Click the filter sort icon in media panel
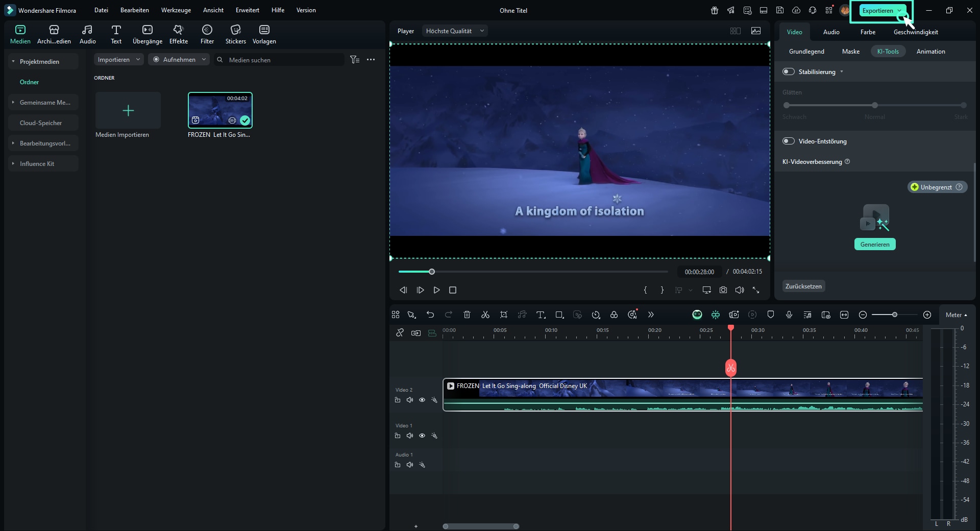The height and width of the screenshot is (531, 980). point(355,60)
